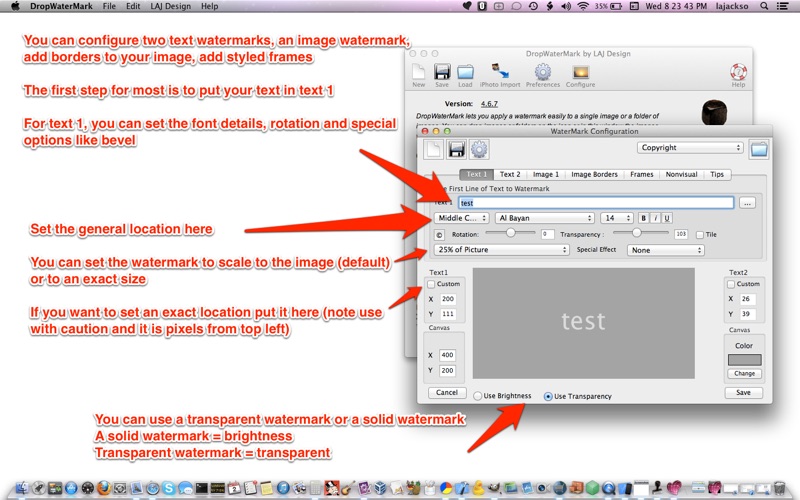
Task: Open the DropWaterMark application menu
Action: pos(61,6)
